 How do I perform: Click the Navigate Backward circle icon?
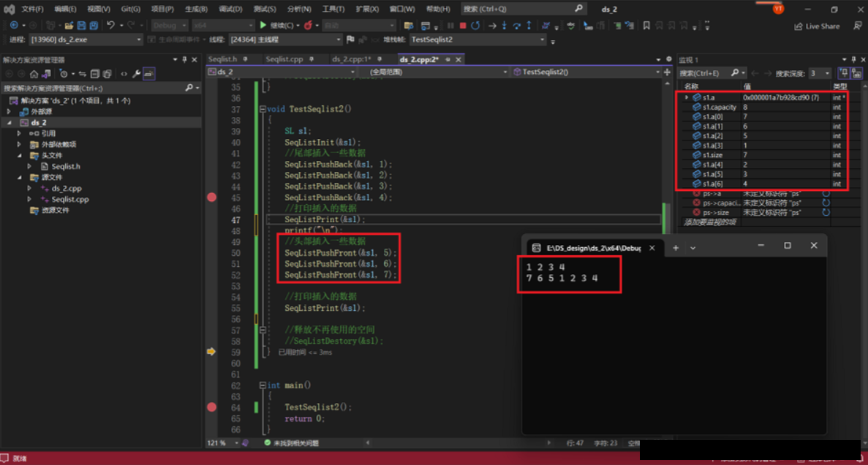(14, 26)
